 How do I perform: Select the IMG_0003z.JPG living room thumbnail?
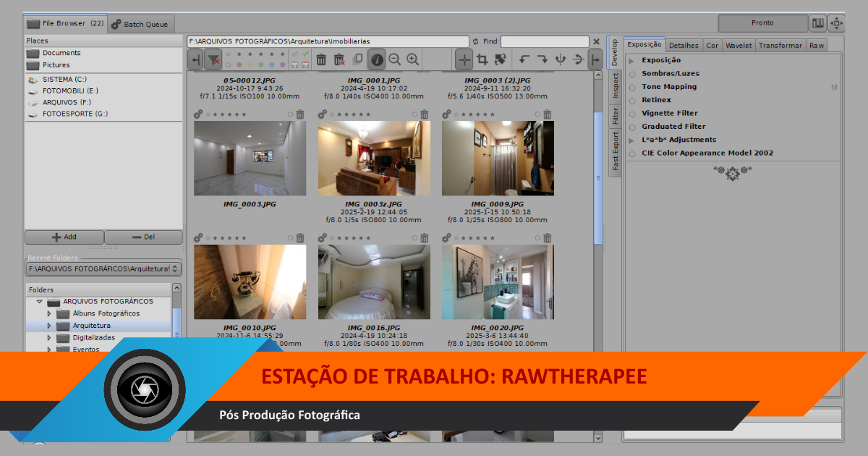pyautogui.click(x=374, y=158)
